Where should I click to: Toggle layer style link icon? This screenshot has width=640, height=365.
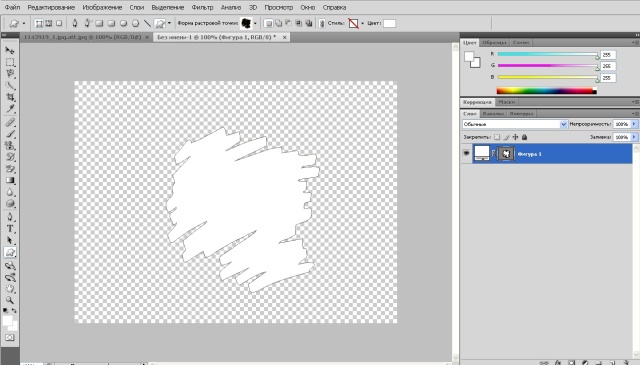(322, 23)
